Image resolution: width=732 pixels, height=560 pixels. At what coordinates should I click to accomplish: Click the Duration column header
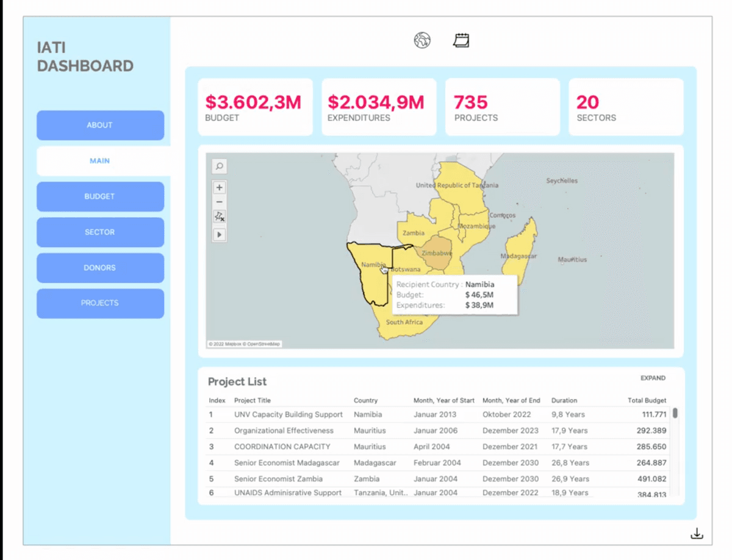tap(564, 401)
